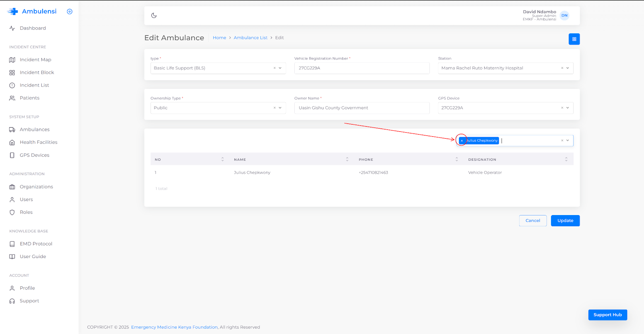Viewport: 644px width, 334px height.
Task: Open the crew member selector dropdown arrow
Action: pyautogui.click(x=568, y=141)
